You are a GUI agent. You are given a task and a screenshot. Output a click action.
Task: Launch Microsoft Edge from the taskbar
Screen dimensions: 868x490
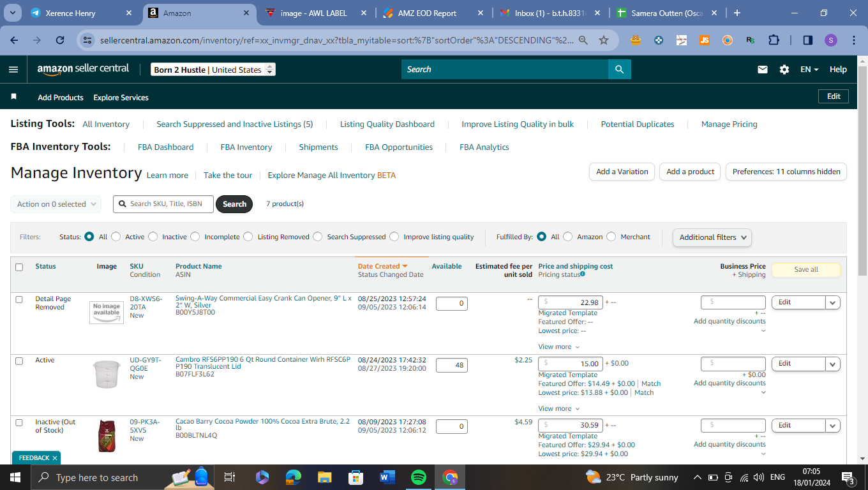(293, 477)
